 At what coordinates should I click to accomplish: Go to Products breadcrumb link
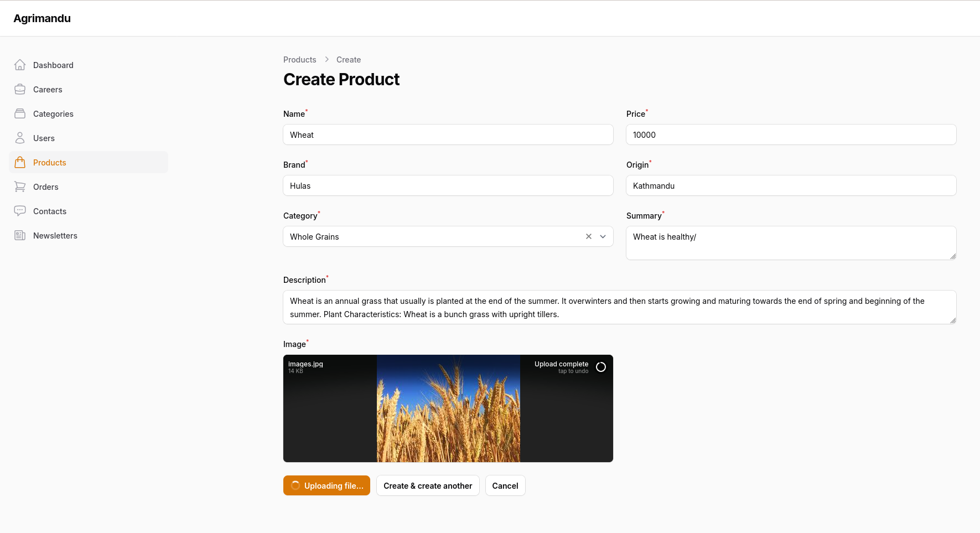pyautogui.click(x=300, y=60)
